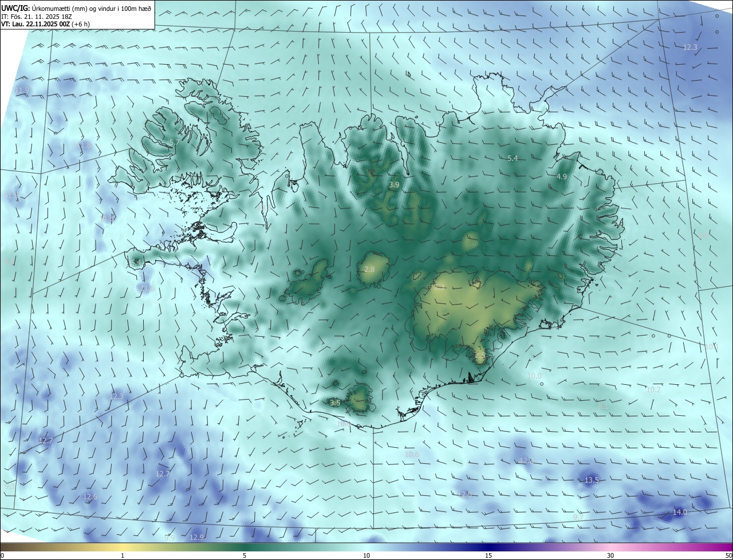Click the 30 tick on the colour scale

pos(610,556)
